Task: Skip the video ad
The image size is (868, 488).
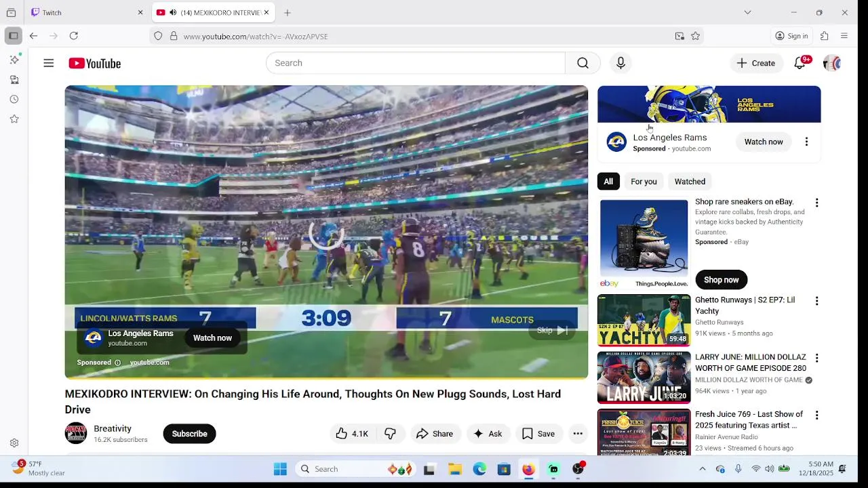Action: click(552, 330)
